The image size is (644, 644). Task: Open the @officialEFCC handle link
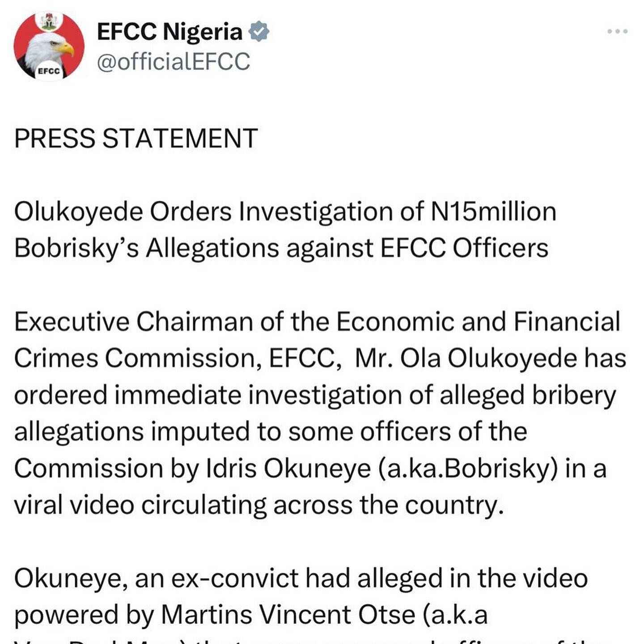(x=174, y=62)
